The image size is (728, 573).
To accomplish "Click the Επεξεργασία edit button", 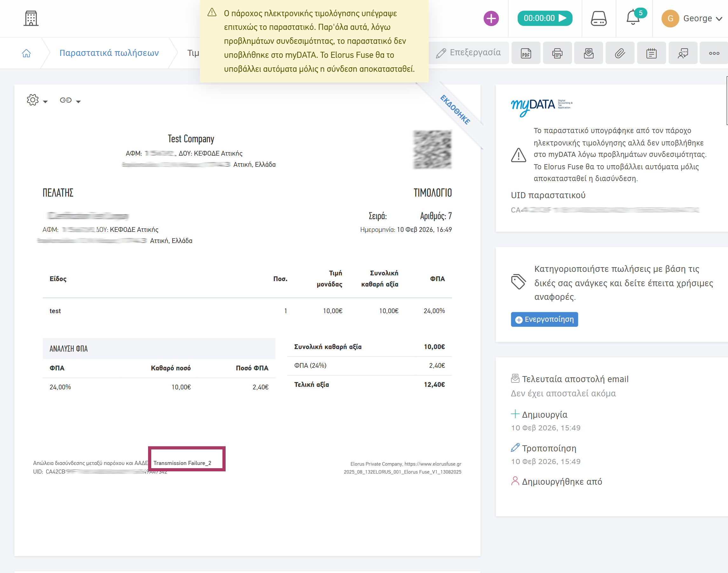I will click(x=469, y=53).
